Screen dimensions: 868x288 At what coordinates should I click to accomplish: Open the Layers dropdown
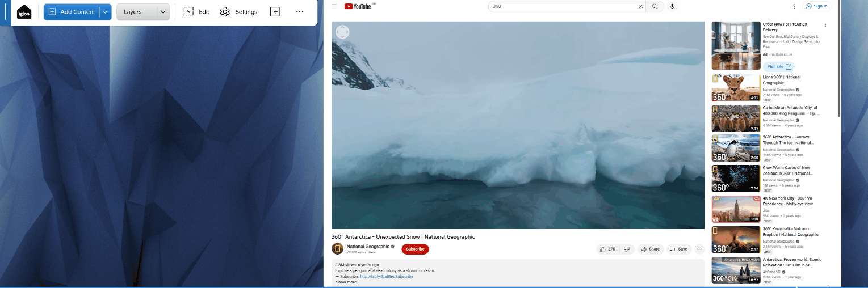click(x=142, y=12)
